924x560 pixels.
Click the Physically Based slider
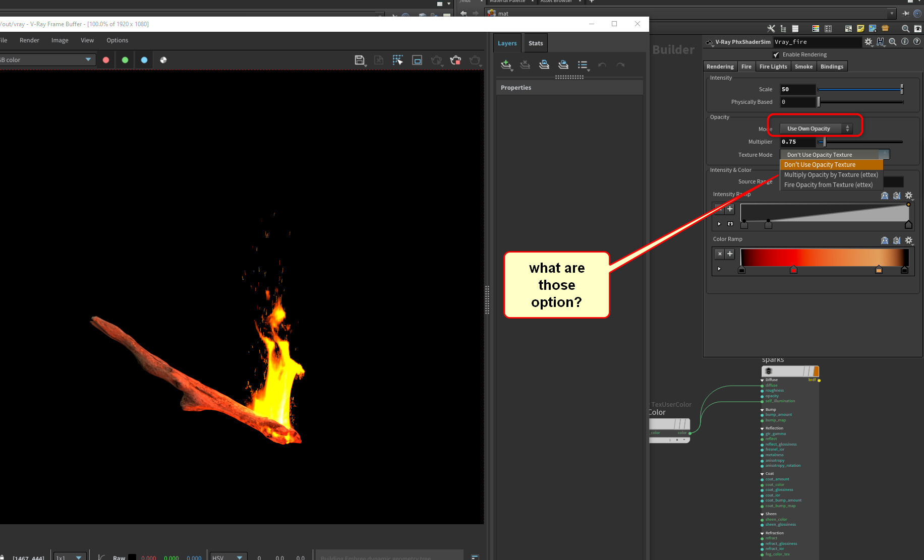[860, 102]
